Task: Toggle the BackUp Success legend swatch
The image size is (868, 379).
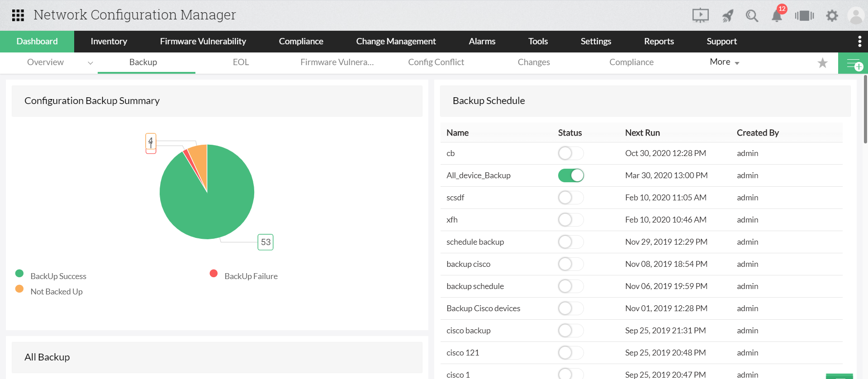Action: tap(19, 274)
